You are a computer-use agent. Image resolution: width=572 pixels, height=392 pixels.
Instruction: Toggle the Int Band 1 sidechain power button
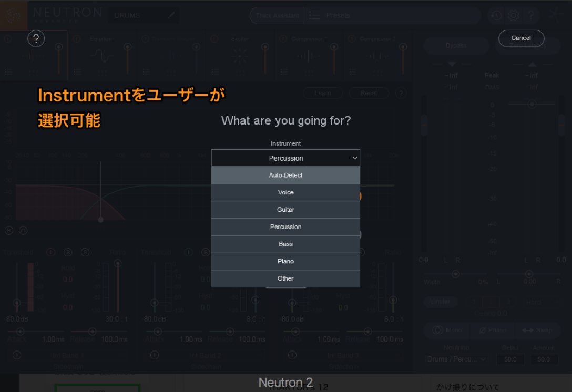[x=17, y=355]
